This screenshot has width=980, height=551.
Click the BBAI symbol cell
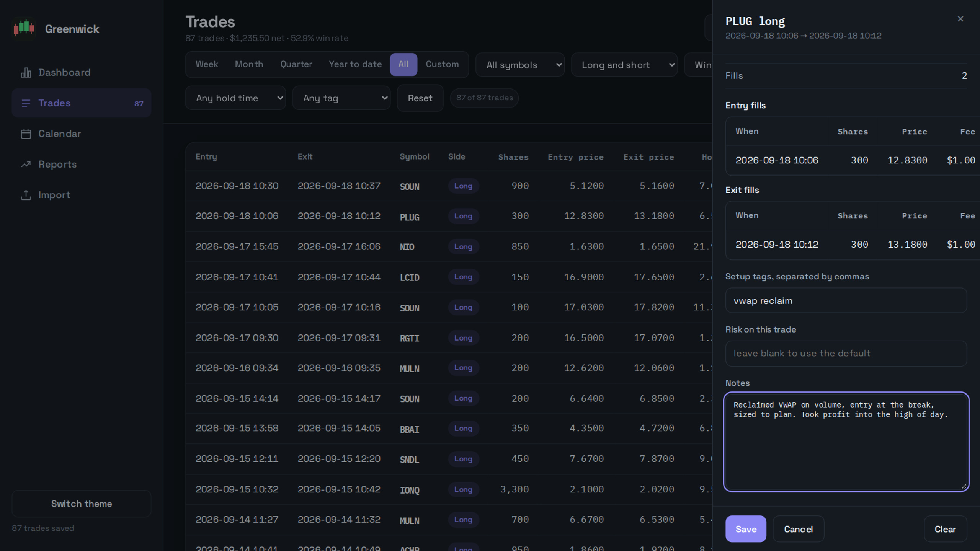pyautogui.click(x=410, y=429)
